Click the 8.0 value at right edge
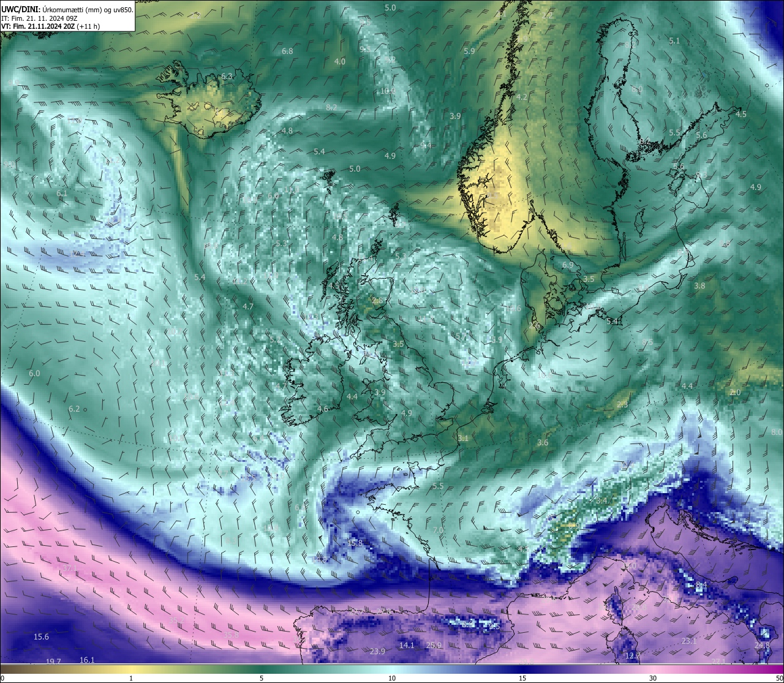784x683 pixels. [x=777, y=432]
